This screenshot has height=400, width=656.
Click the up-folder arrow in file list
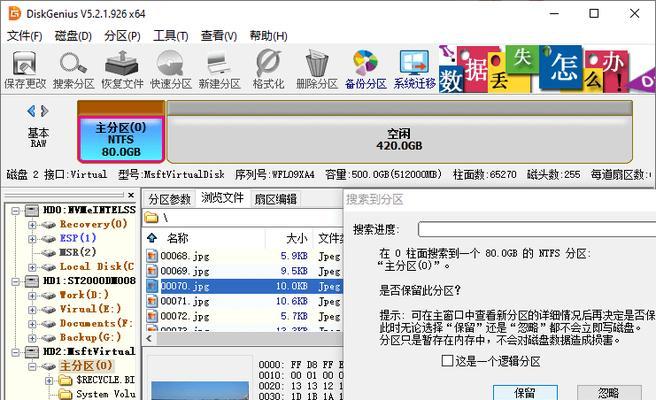coord(151,238)
